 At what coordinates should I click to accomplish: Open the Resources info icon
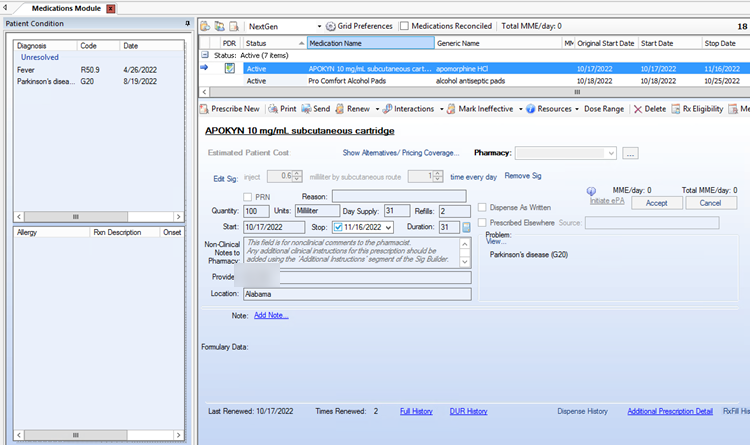pos(530,109)
